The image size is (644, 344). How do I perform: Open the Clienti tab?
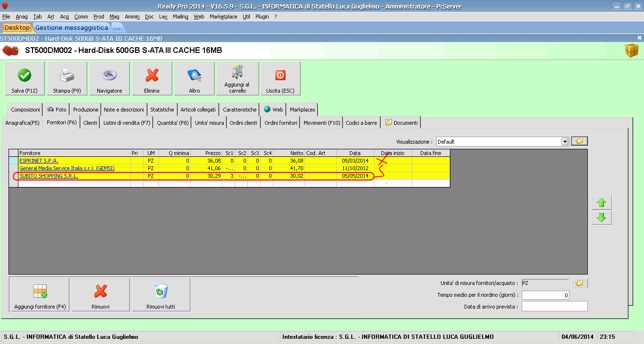(x=90, y=123)
